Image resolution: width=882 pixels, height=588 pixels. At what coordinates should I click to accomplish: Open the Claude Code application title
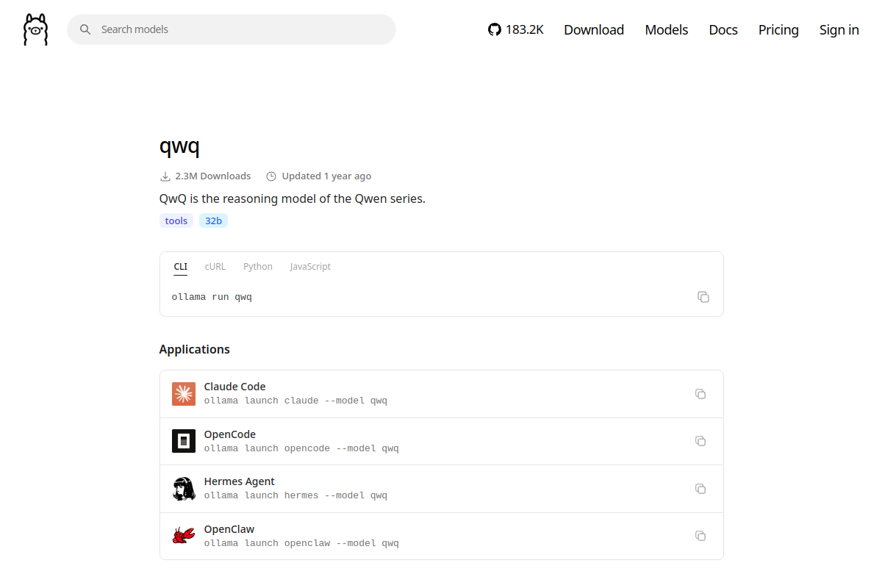[x=234, y=387]
